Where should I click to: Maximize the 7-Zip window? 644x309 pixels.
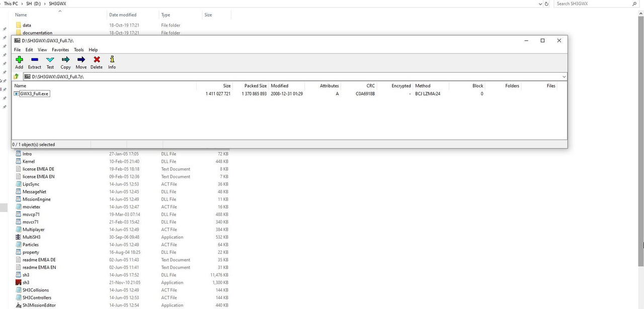point(542,41)
